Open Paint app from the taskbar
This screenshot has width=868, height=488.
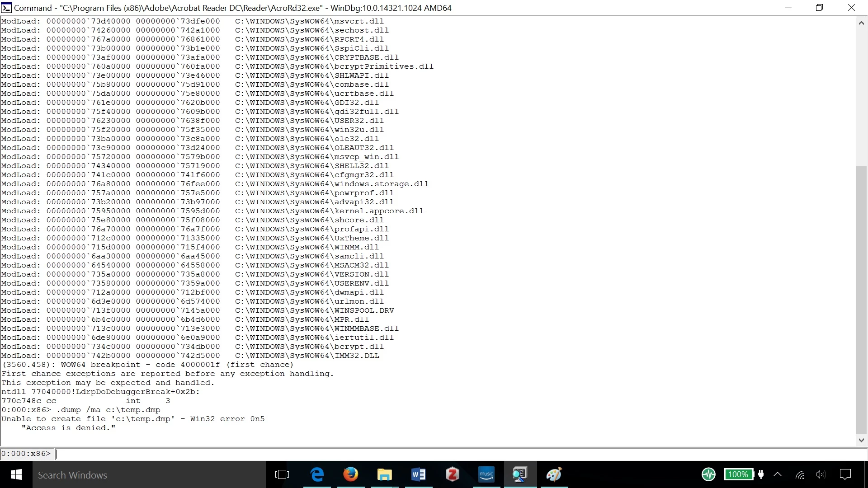tap(554, 474)
